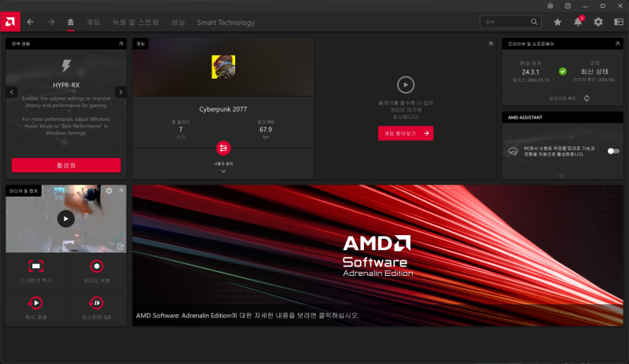Click the Cyberpunk 2077 game thumbnail

pyautogui.click(x=223, y=67)
